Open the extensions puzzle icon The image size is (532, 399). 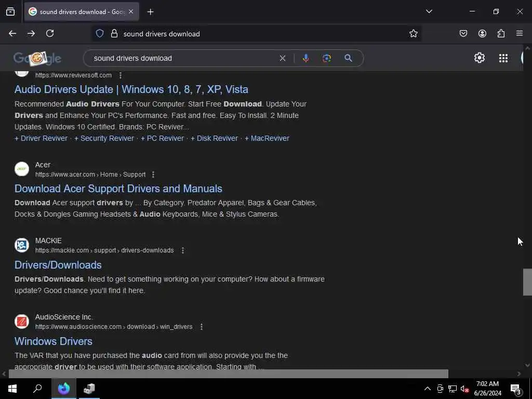[x=501, y=34]
